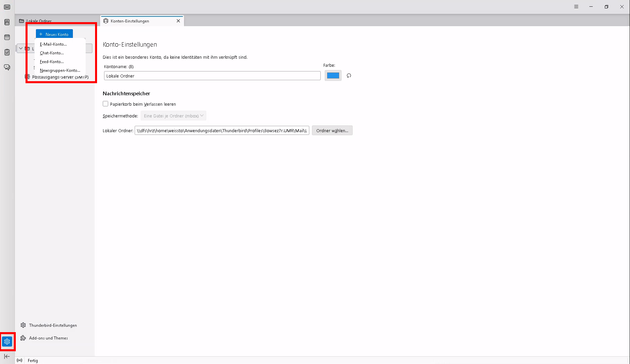
Task: Toggle Papierkorb beim Verlassen leeren checkbox
Action: (105, 104)
